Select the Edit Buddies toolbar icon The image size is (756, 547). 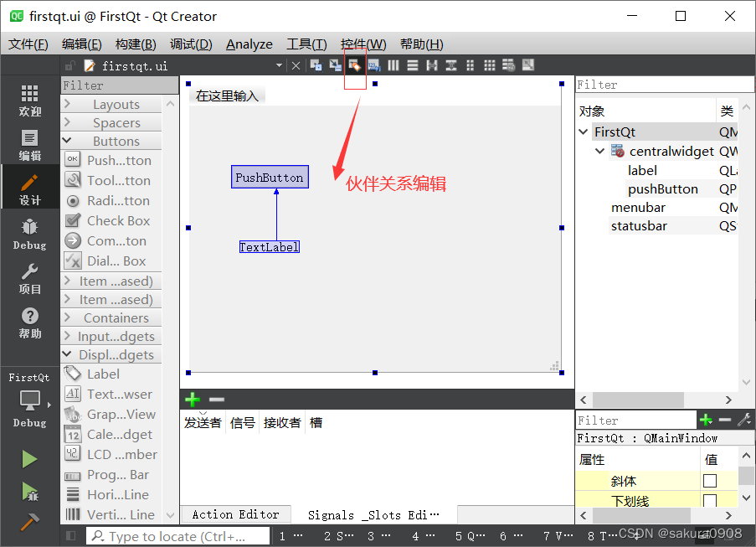coord(355,65)
